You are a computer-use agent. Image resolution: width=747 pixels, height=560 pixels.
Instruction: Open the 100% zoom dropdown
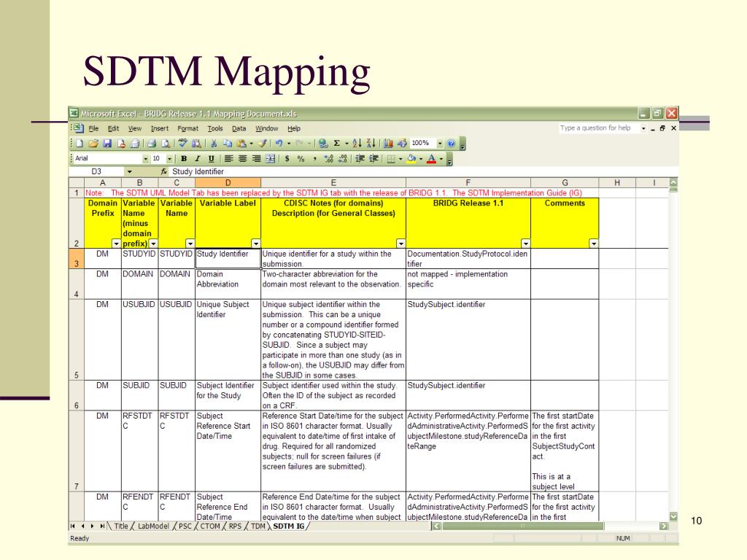pos(440,144)
